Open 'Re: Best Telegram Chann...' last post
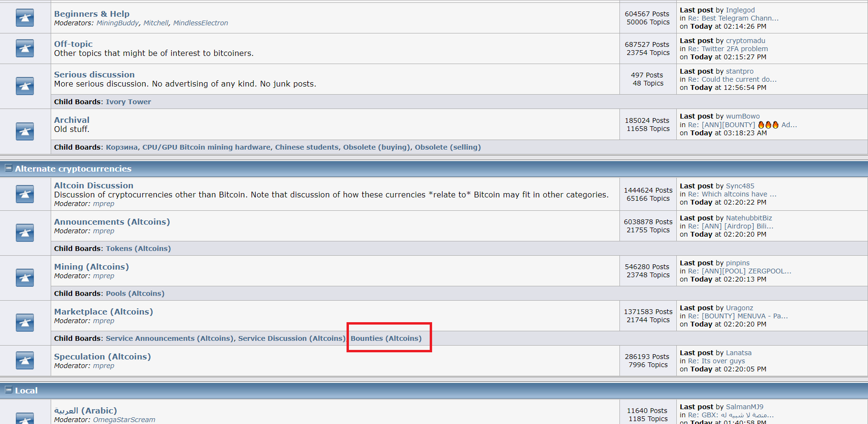The width and height of the screenshot is (868, 424). click(x=733, y=18)
